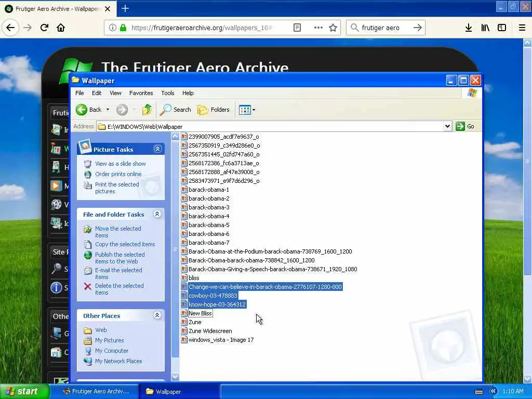
Task: Open Firefox page actions (three dots)
Action: click(x=318, y=28)
